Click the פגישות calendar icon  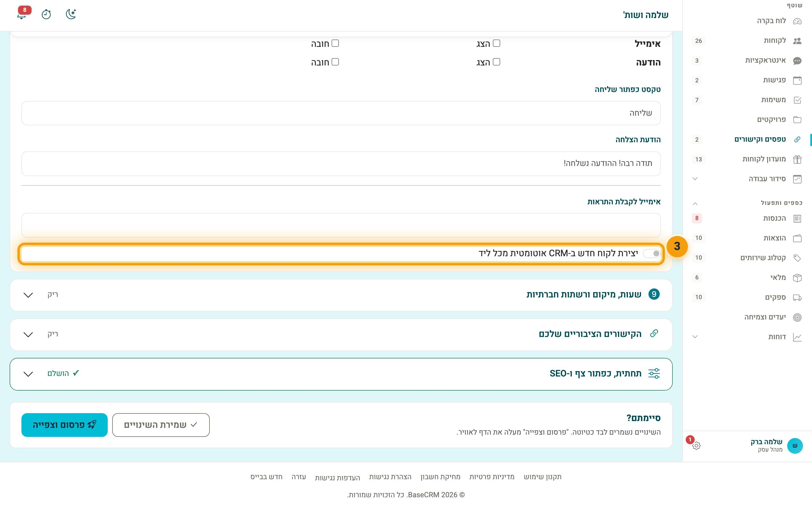pos(797,80)
